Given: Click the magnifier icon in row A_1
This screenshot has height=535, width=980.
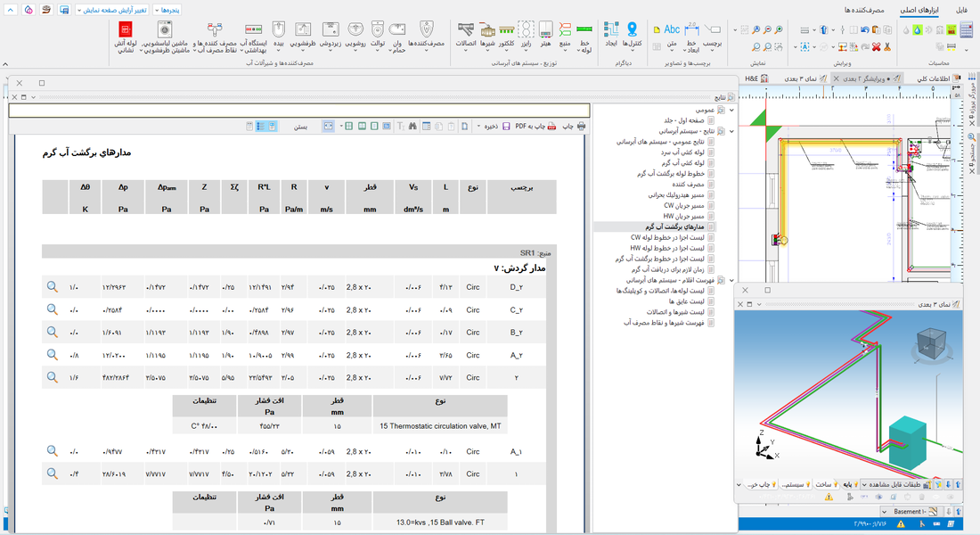Looking at the screenshot, I should (x=53, y=450).
